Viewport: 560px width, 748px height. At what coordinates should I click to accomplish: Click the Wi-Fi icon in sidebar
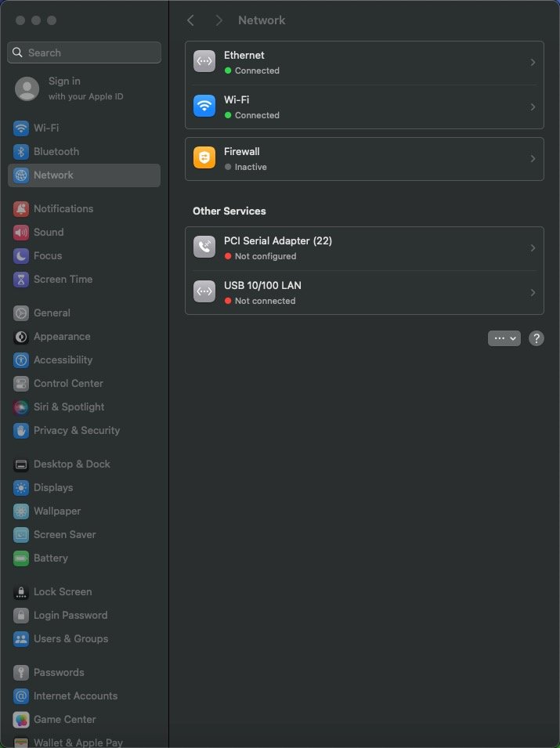click(x=21, y=128)
